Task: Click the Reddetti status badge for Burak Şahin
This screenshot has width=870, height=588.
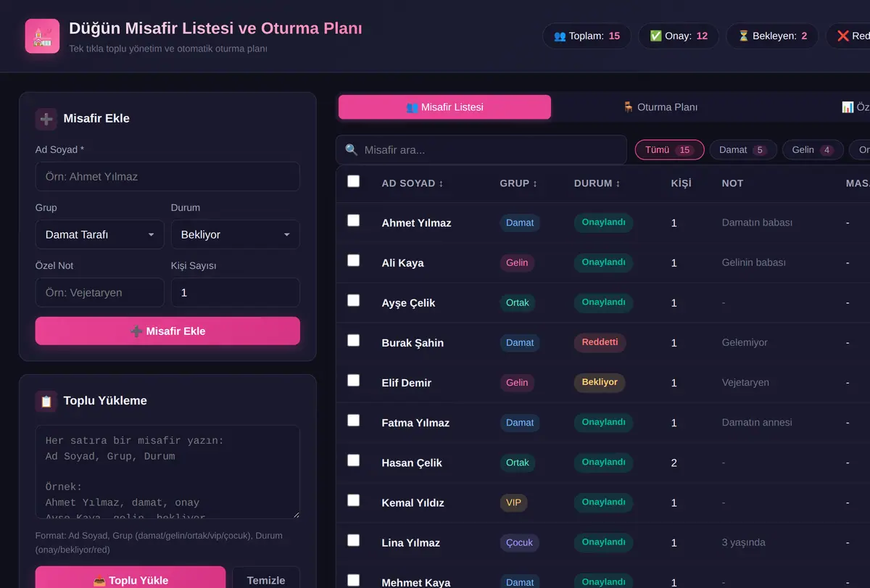Action: tap(600, 342)
